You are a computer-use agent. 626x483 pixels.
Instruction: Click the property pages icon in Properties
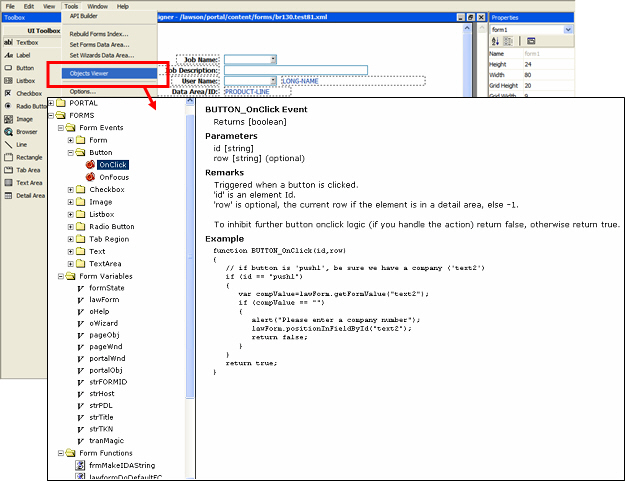[531, 41]
